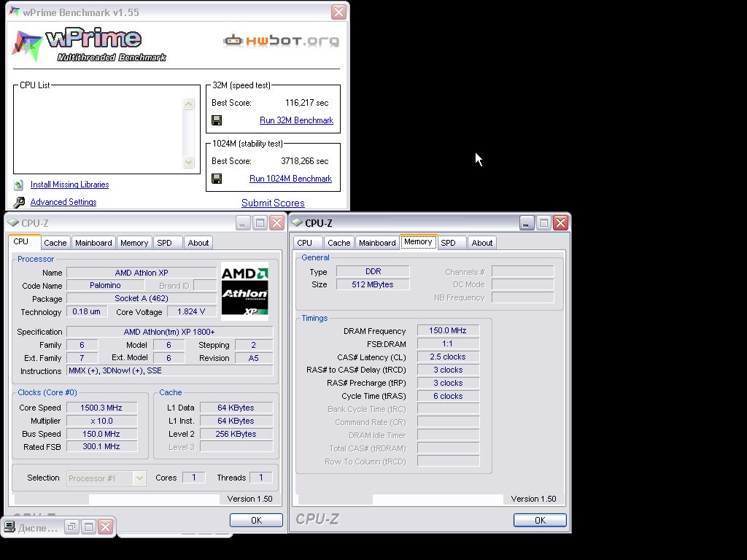Click Cycle Time (tRAS) value 6 clocks
747x560 pixels.
coord(448,396)
